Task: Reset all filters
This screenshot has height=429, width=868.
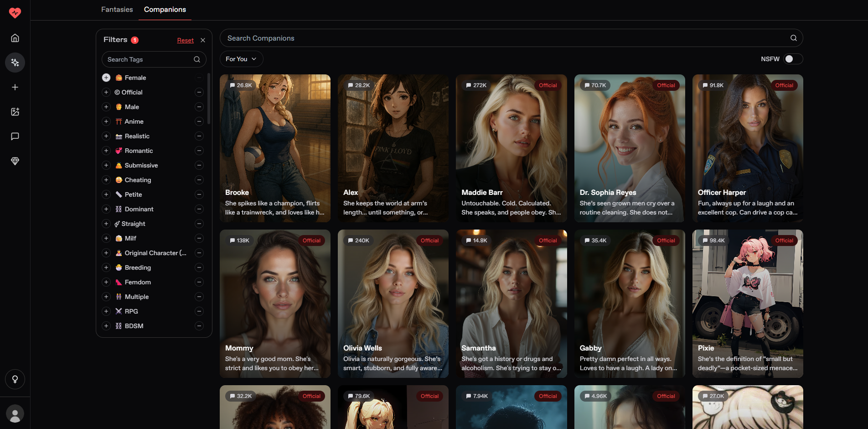Action: [186, 40]
